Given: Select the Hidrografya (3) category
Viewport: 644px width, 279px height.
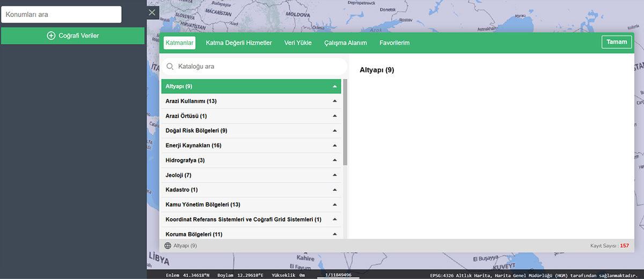Looking at the screenshot, I should click(185, 160).
